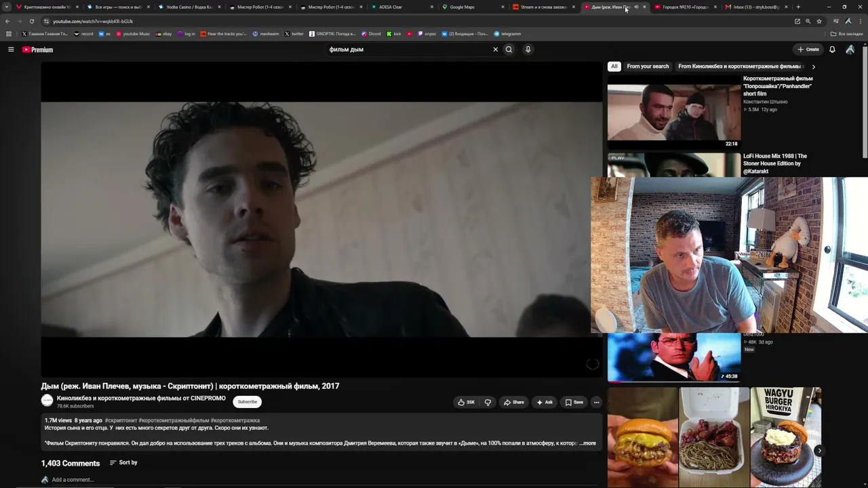868x488 pixels.
Task: Open the SINOPTIK weather bookmark
Action: [332, 34]
